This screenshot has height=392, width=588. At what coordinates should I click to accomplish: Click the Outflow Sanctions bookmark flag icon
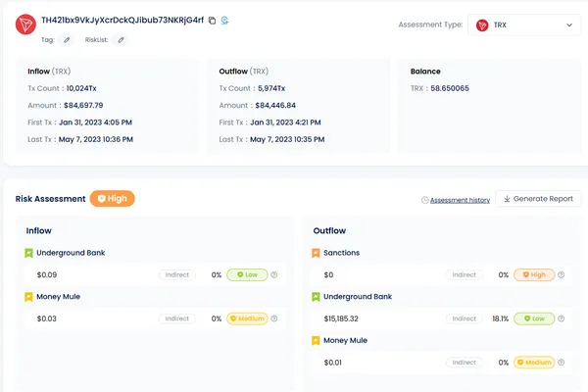click(316, 253)
